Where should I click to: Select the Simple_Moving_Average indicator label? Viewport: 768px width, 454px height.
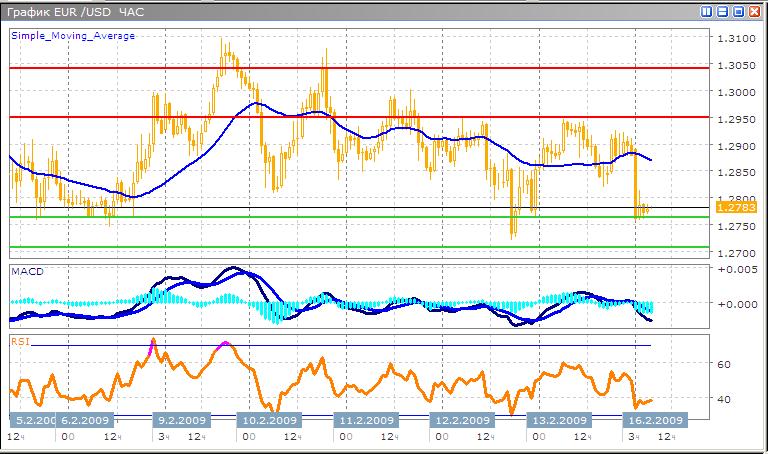click(72, 35)
